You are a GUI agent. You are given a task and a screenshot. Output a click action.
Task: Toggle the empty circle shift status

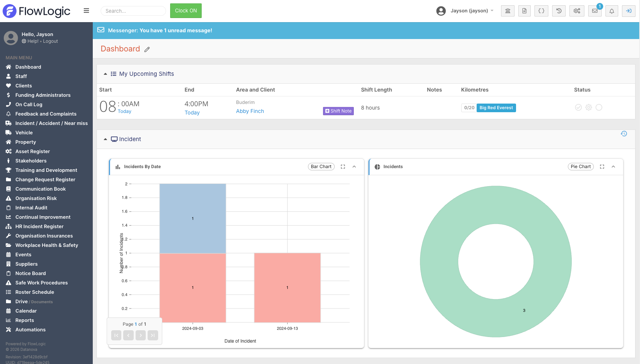click(599, 108)
